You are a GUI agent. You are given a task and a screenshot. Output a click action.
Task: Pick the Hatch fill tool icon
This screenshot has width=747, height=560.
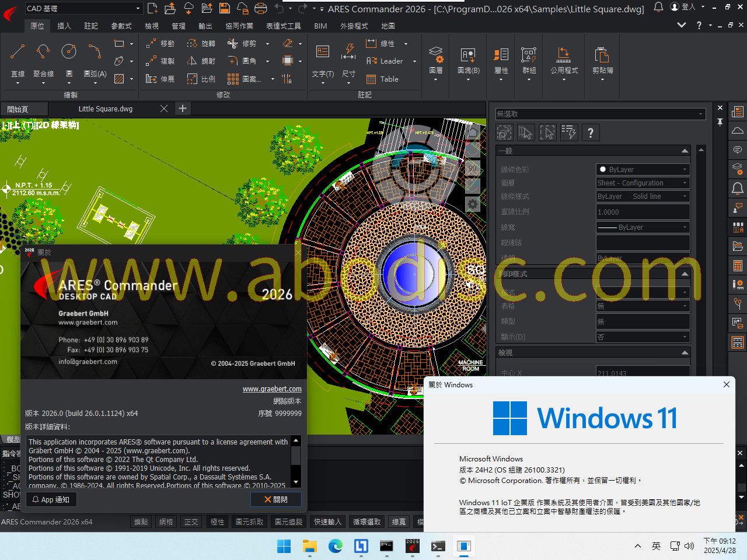pyautogui.click(x=119, y=79)
